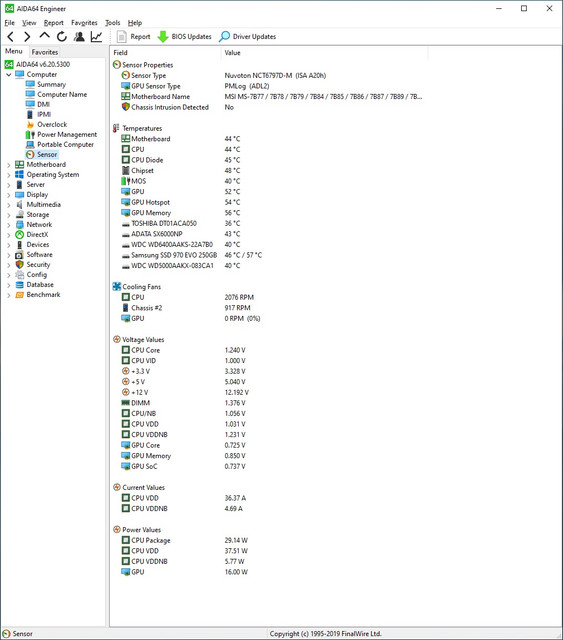563x640 pixels.
Task: Collapse the Computer tree node
Action: pyautogui.click(x=9, y=75)
